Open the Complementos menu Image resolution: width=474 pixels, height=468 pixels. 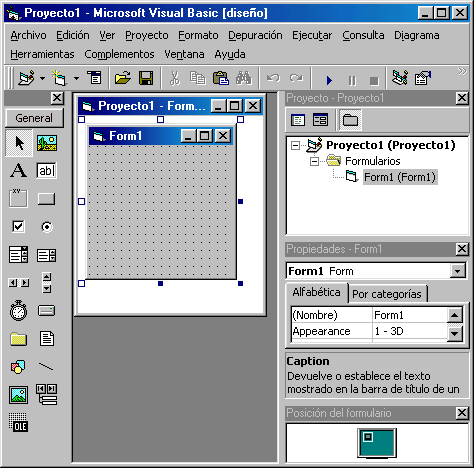pos(119,54)
